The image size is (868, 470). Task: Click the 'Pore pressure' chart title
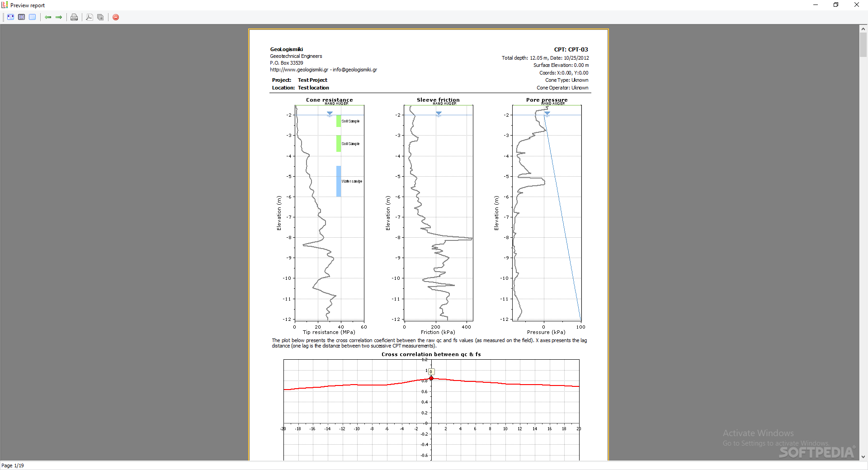point(547,100)
